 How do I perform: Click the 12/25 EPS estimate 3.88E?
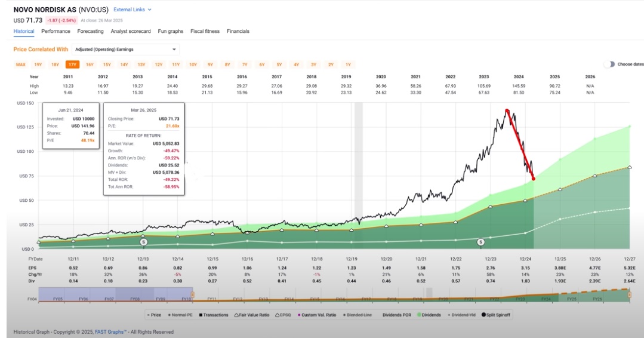(x=560, y=268)
